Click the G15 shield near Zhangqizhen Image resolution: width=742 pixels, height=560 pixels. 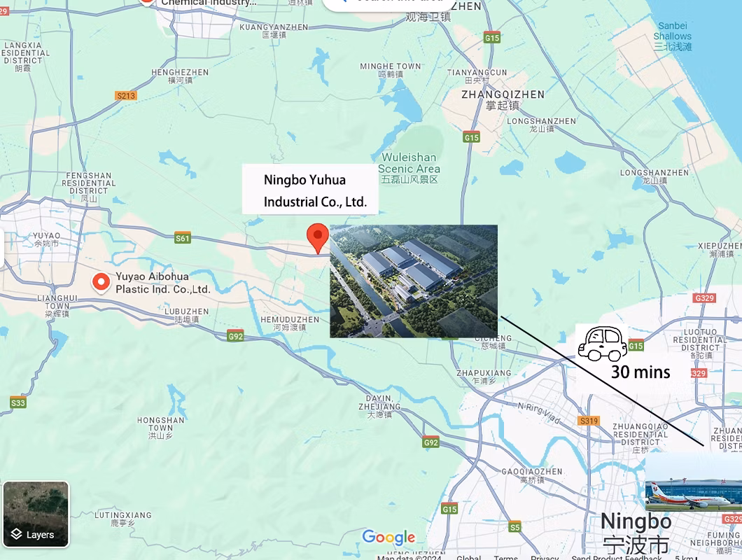pos(471,137)
